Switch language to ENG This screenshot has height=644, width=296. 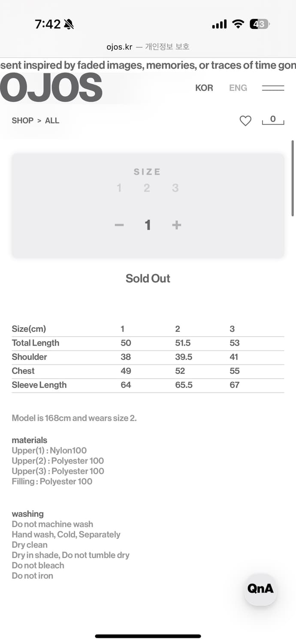[238, 88]
